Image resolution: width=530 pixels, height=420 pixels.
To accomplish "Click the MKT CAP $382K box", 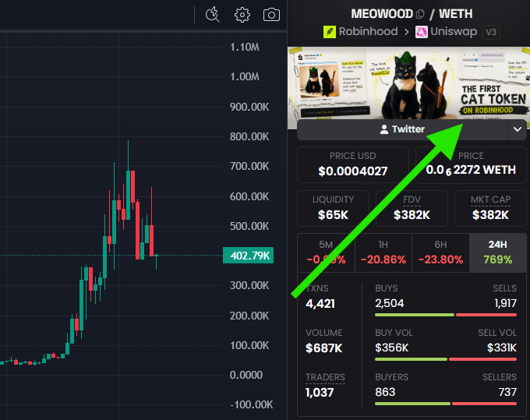I will coord(490,208).
